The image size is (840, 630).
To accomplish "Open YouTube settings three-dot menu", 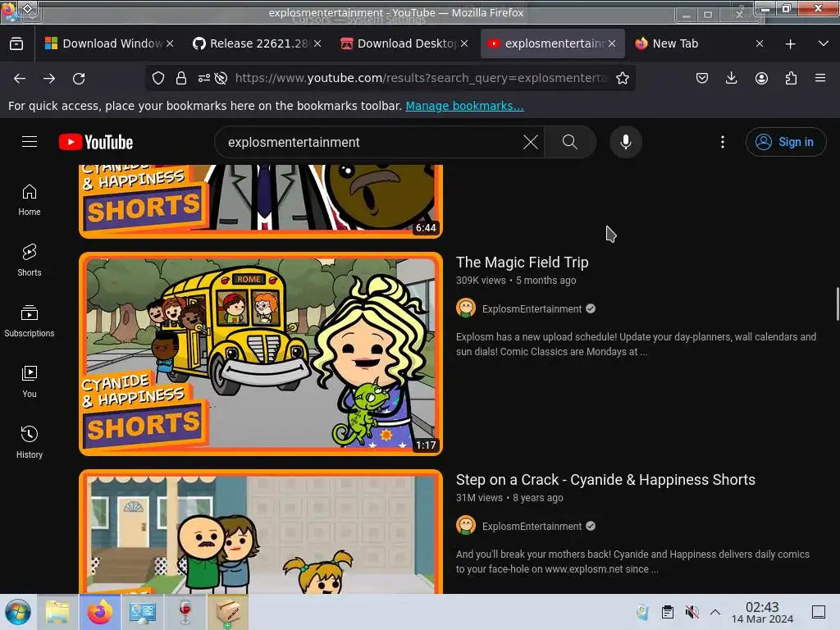I will pyautogui.click(x=723, y=142).
